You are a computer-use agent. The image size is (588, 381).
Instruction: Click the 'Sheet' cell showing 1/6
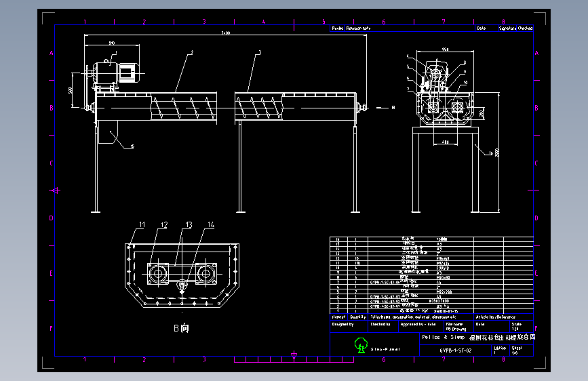coord(522,350)
